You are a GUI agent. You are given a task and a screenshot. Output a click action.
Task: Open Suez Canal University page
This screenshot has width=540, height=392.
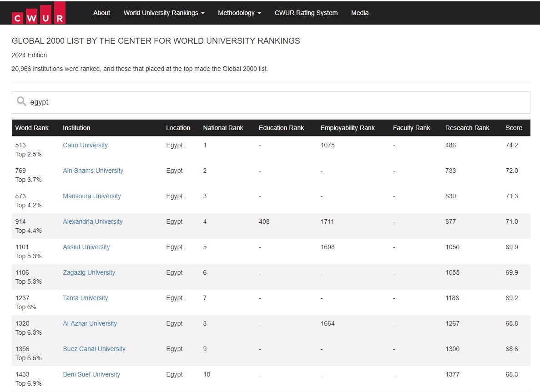(x=94, y=349)
